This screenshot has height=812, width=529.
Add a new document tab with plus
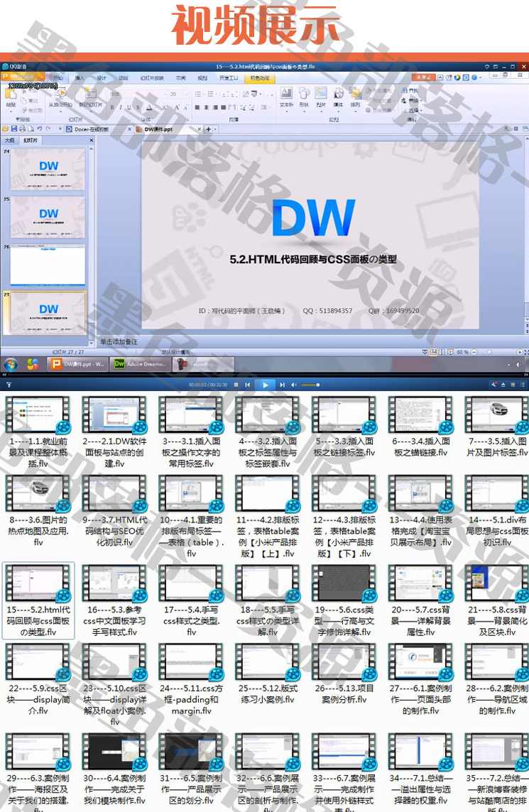(209, 129)
